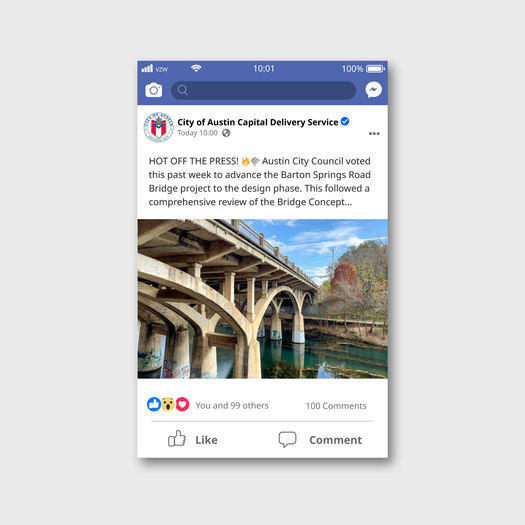525x525 pixels.
Task: Click the red heart reaction icon
Action: click(182, 404)
